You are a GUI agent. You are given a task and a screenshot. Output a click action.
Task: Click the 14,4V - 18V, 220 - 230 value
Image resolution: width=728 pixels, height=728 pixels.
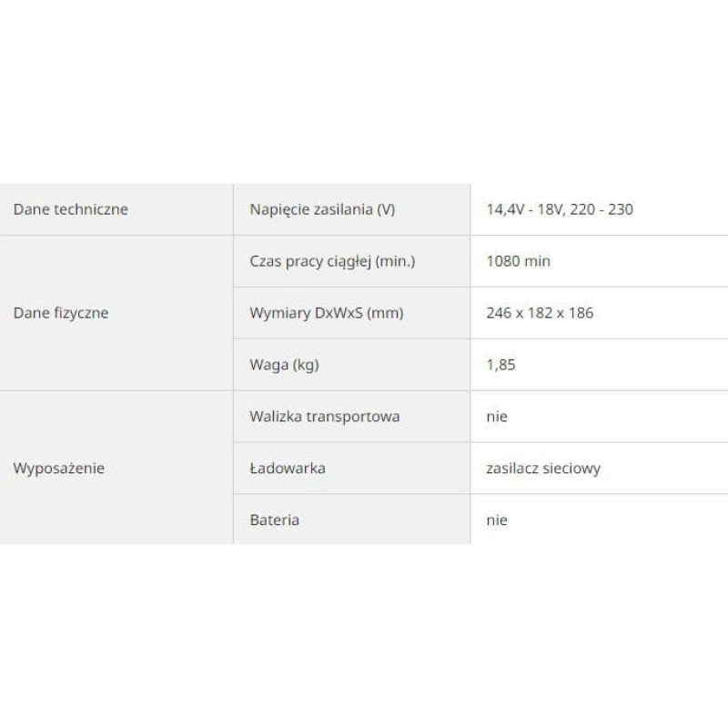pyautogui.click(x=560, y=209)
